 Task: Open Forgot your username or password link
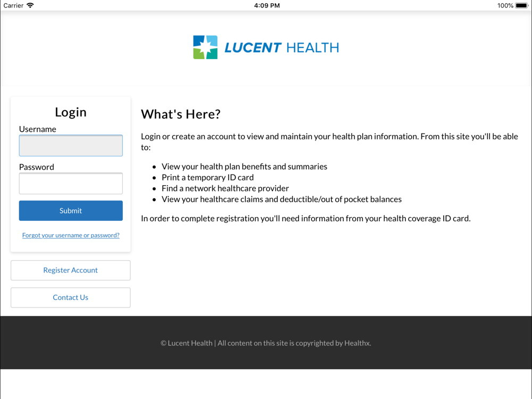tap(71, 235)
